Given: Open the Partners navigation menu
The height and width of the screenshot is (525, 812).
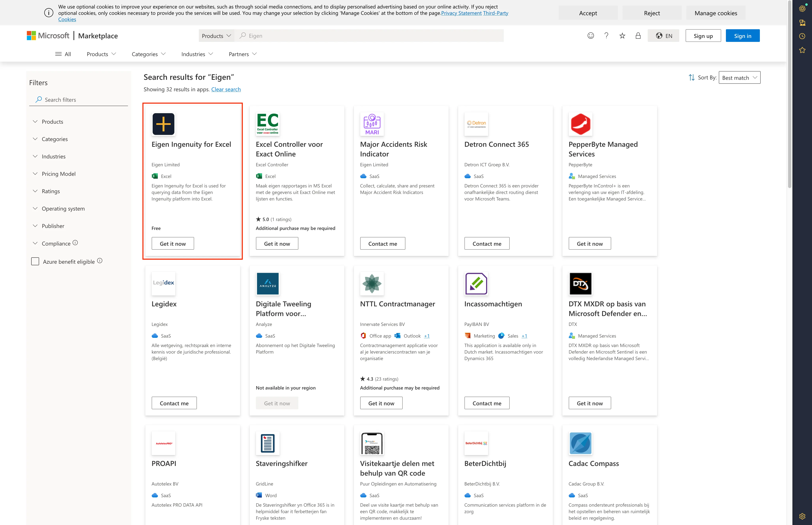Looking at the screenshot, I should [x=242, y=54].
